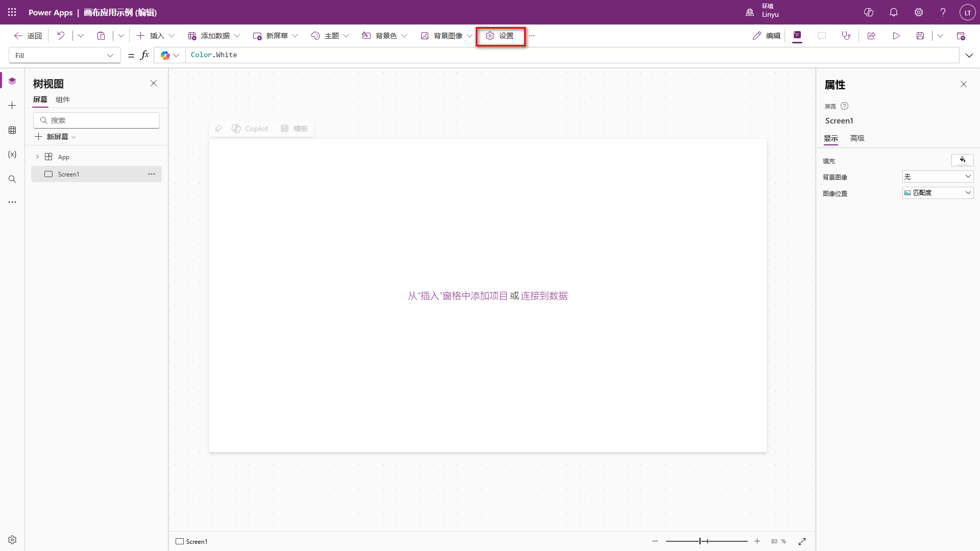
Task: Click the Save disk icon
Action: pos(920,36)
